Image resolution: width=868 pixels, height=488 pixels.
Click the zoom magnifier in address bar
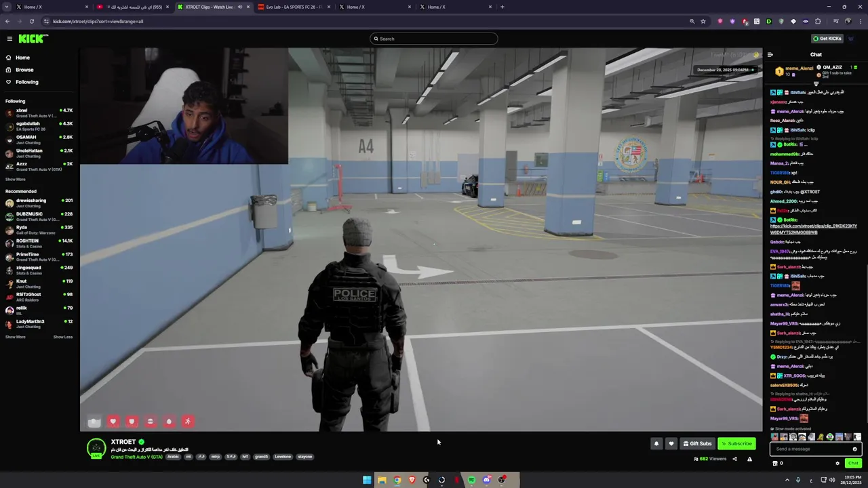tap(692, 21)
